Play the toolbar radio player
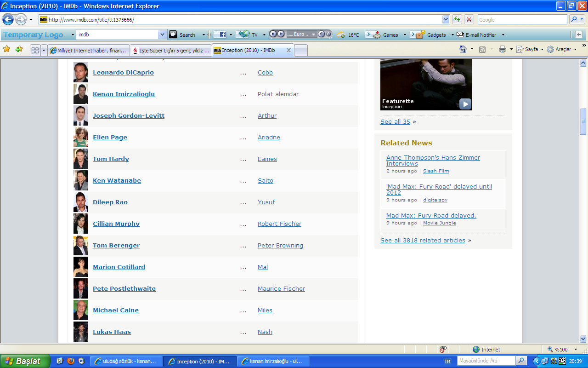The image size is (588, 368). (280, 34)
